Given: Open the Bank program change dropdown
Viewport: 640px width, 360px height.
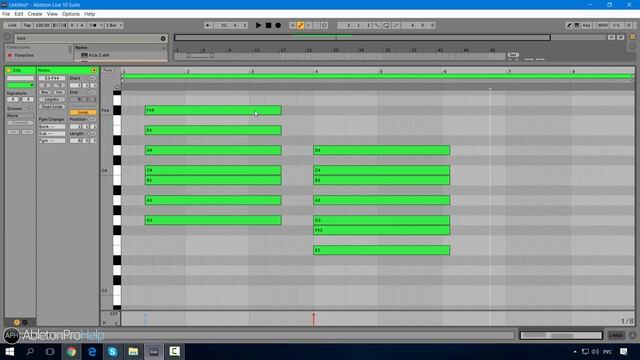Looking at the screenshot, I should pos(52,127).
